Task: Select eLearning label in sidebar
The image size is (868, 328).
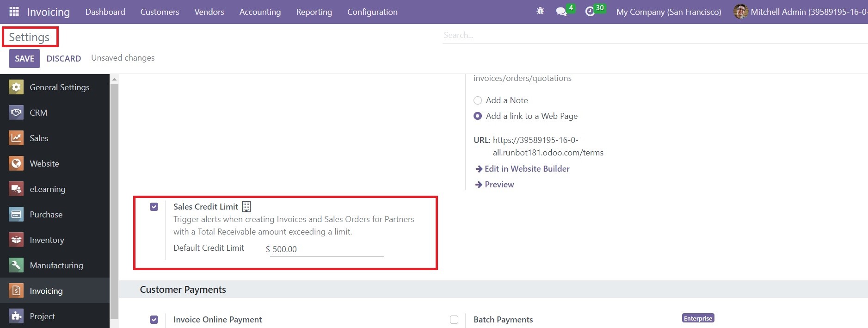Action: (48, 189)
